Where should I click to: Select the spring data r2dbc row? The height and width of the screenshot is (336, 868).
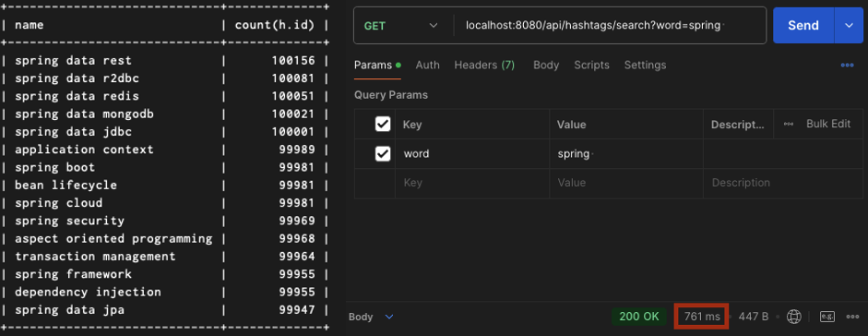(165, 78)
